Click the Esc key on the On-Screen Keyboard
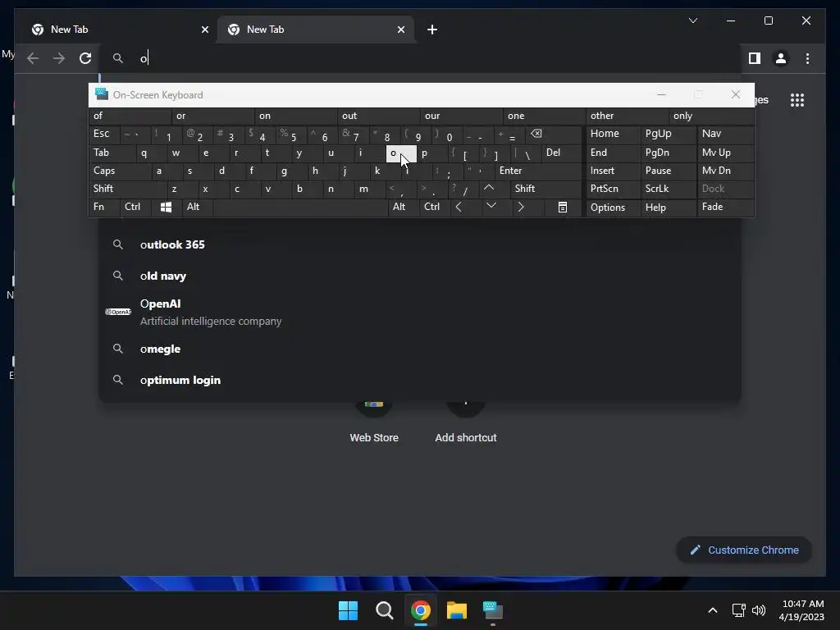The image size is (840, 630). coord(104,134)
